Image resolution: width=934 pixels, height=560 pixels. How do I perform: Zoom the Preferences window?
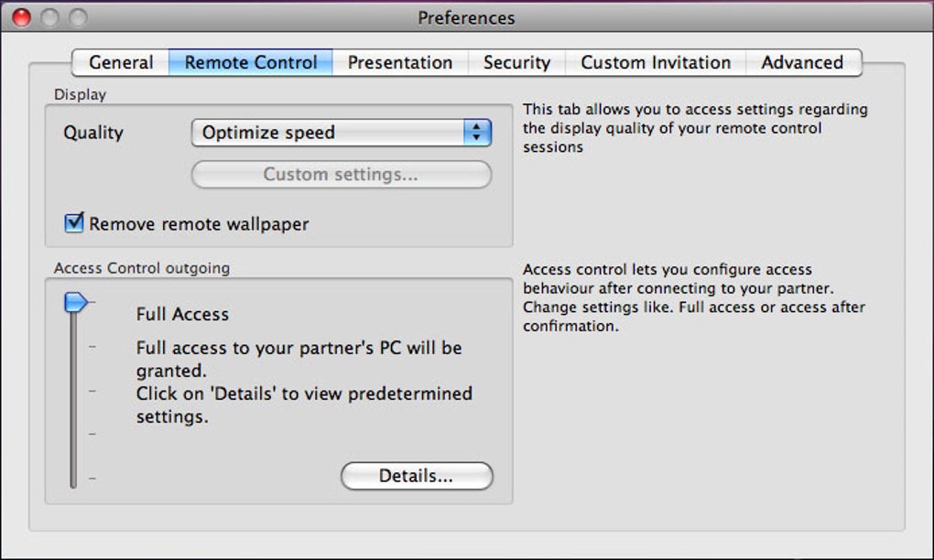tap(78, 17)
